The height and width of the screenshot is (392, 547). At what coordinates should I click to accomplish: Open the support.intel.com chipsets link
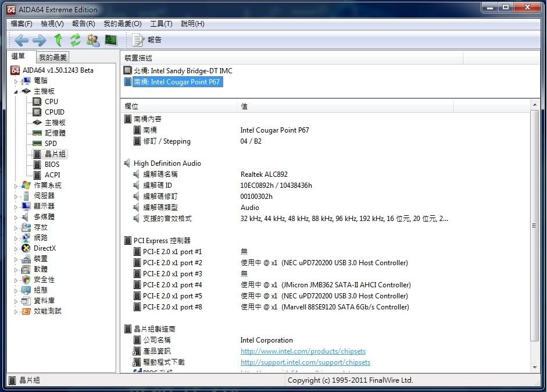tap(305, 362)
